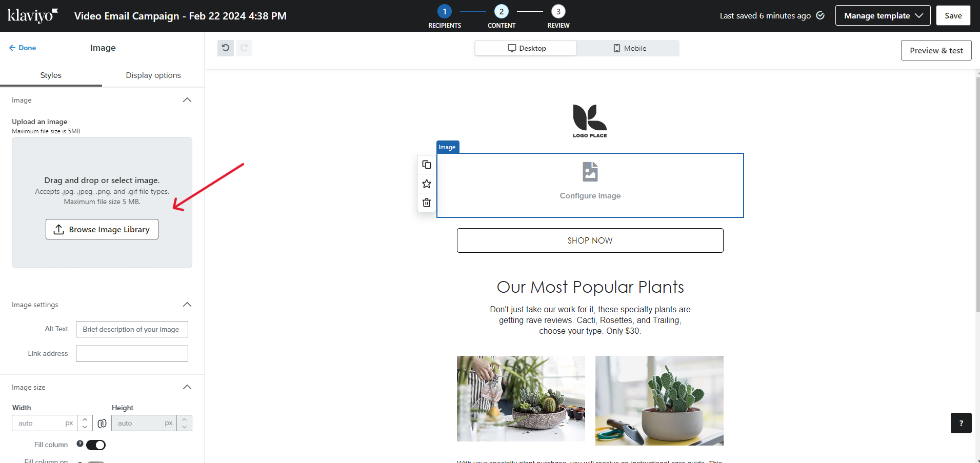
Task: Switch preview to Mobile view
Action: tap(629, 48)
